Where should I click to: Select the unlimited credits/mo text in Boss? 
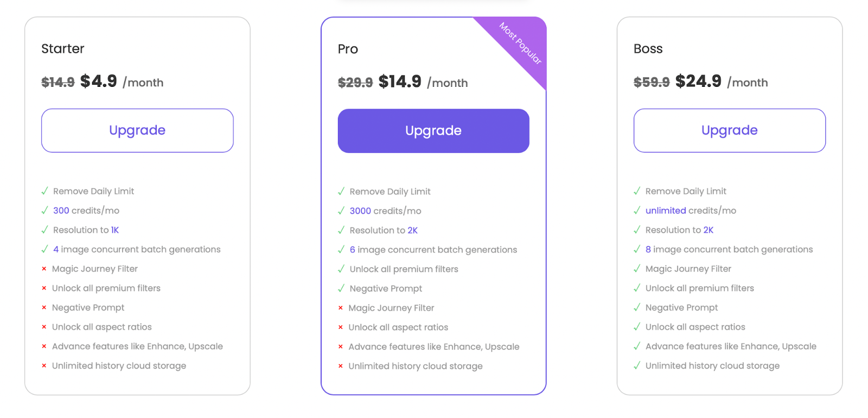point(691,211)
